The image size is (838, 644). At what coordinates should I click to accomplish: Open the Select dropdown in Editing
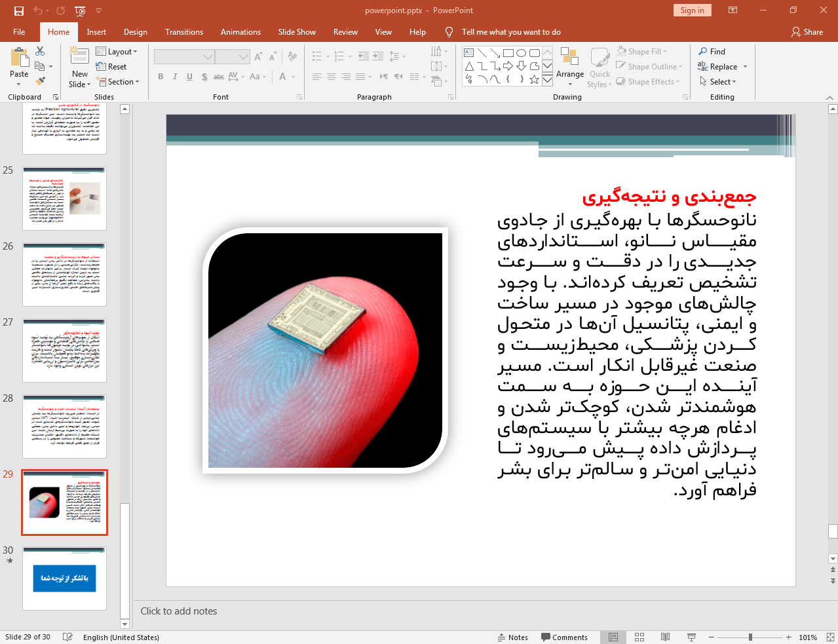click(x=718, y=81)
